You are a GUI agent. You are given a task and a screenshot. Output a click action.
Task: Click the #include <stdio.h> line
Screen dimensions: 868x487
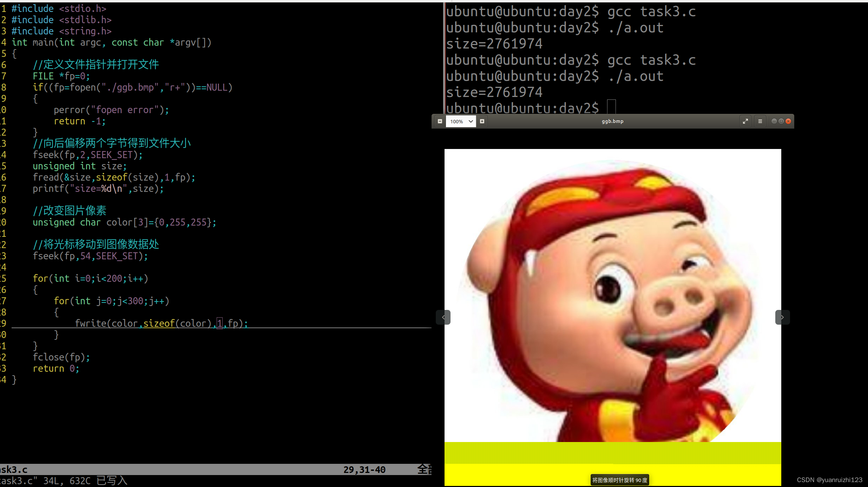[x=59, y=8]
